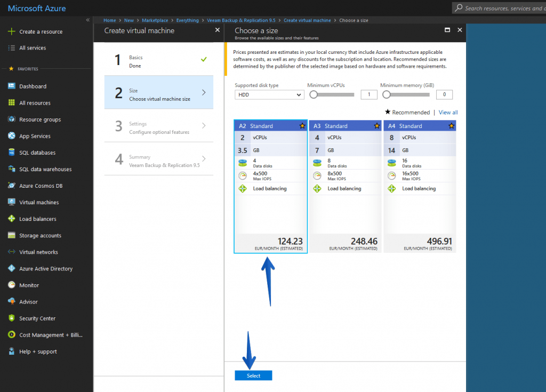Click the Marketplace breadcrumb link
This screenshot has height=392, width=546.
[155, 20]
